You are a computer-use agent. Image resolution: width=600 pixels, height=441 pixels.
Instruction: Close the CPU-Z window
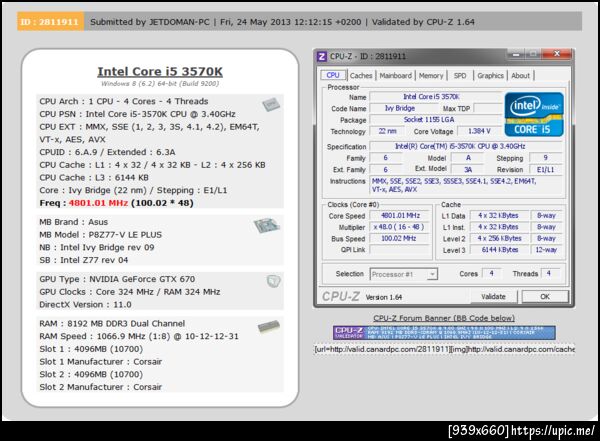557,54
